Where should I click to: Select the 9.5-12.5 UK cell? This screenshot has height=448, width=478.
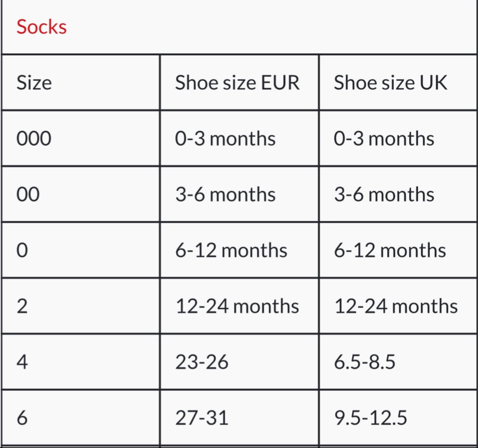point(370,418)
